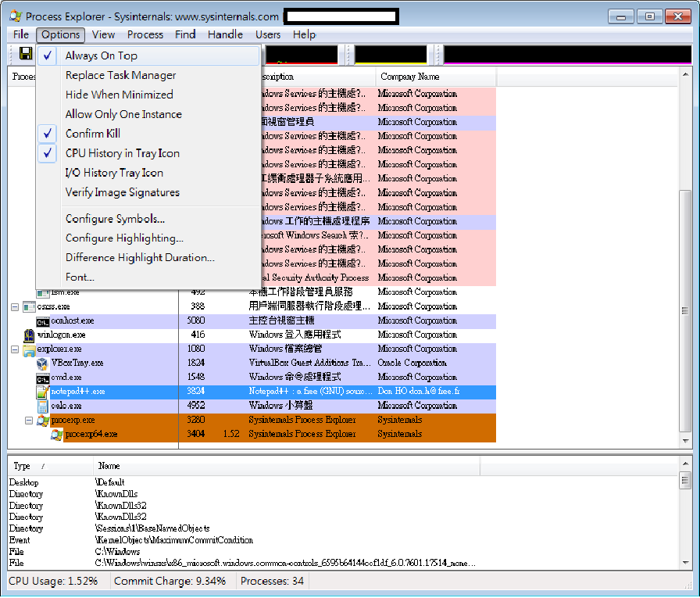
Task: Enable Allow Only One Instance
Action: 148,114
